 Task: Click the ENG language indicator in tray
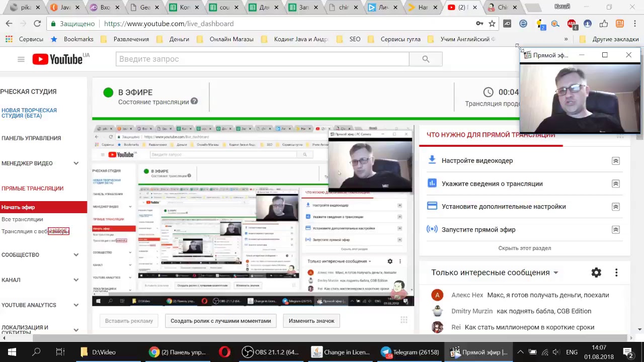pyautogui.click(x=572, y=352)
